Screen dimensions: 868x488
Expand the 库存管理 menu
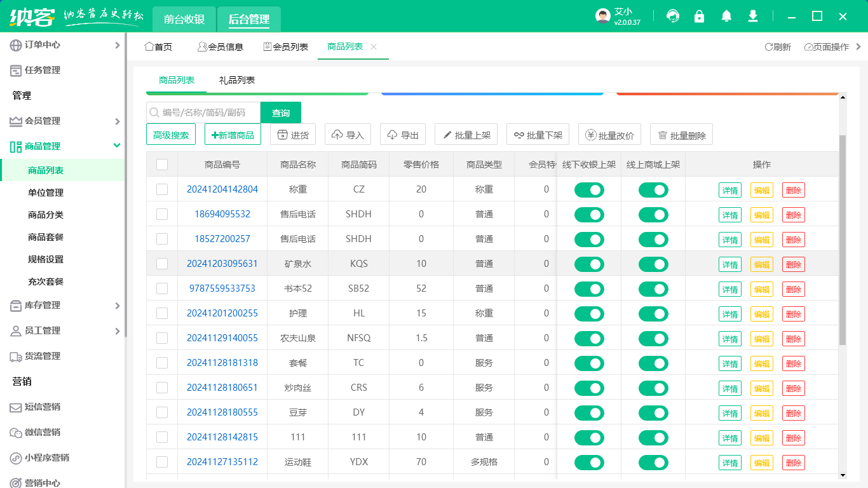point(117,306)
